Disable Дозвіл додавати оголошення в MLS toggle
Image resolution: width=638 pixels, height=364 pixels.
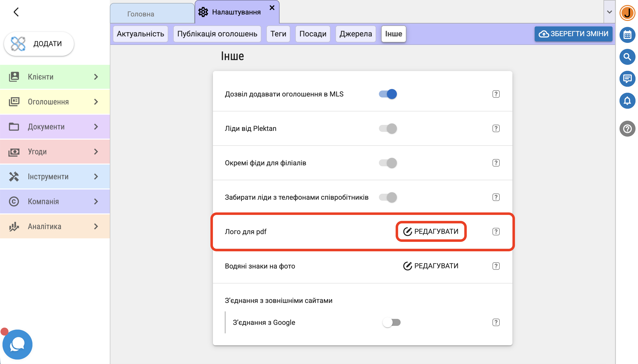click(x=388, y=94)
